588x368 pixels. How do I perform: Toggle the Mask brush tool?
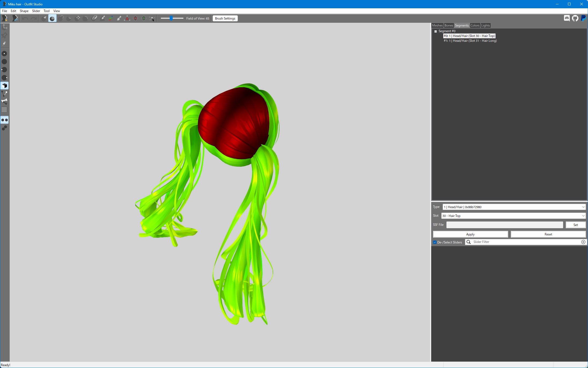tap(52, 18)
